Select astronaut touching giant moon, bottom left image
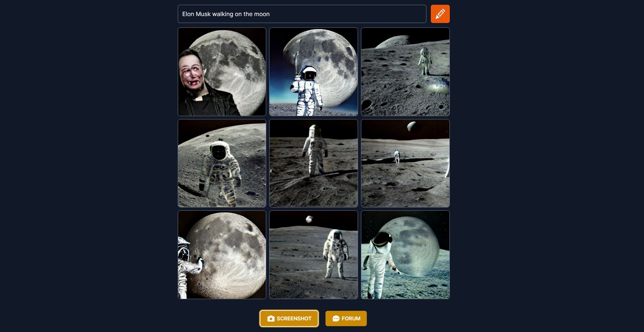 click(222, 255)
